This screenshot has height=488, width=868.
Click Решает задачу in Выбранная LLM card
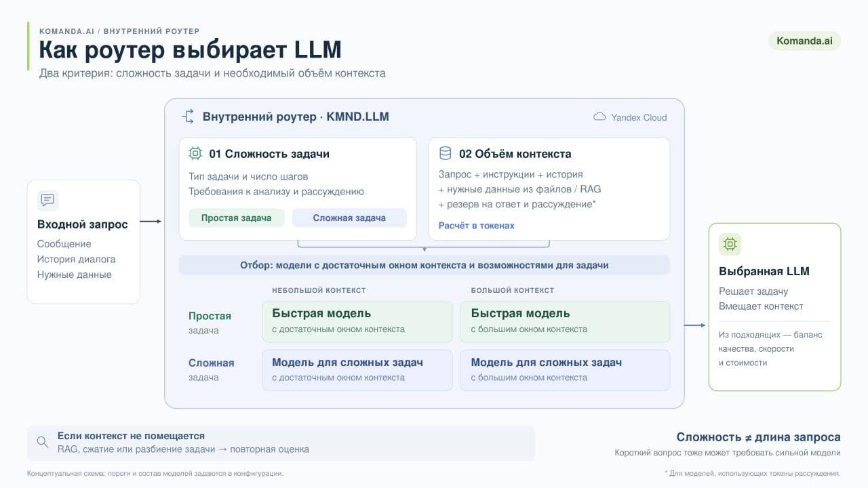click(753, 291)
